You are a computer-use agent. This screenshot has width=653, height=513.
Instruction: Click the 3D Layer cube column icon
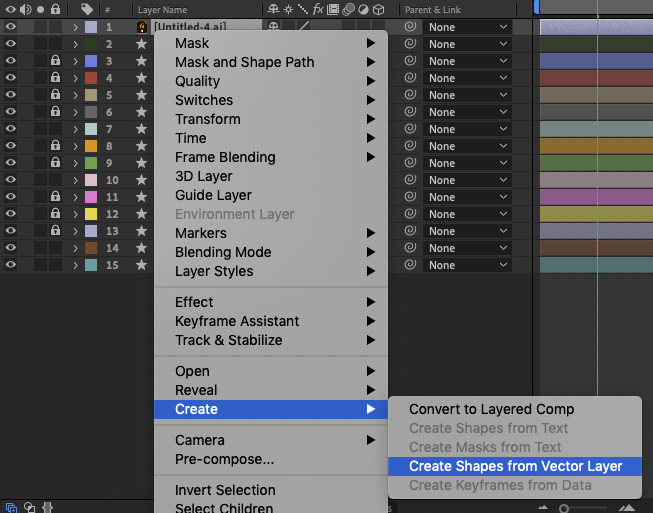(x=379, y=9)
